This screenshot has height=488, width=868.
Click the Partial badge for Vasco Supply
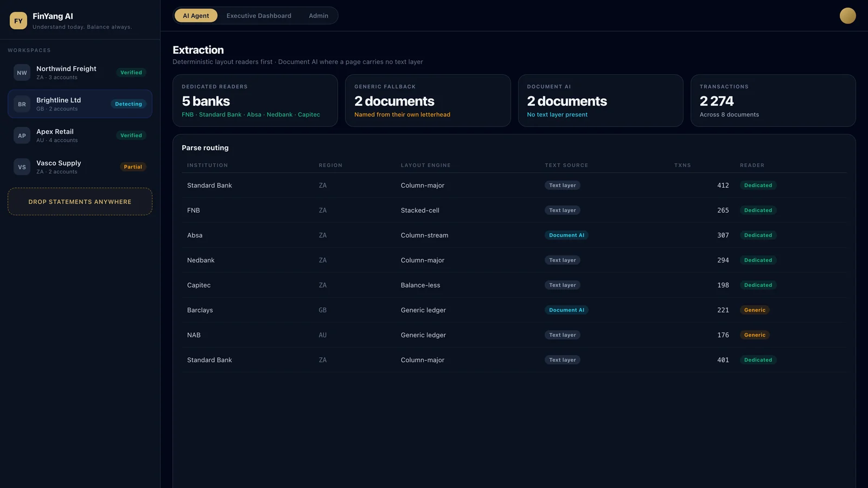(133, 167)
